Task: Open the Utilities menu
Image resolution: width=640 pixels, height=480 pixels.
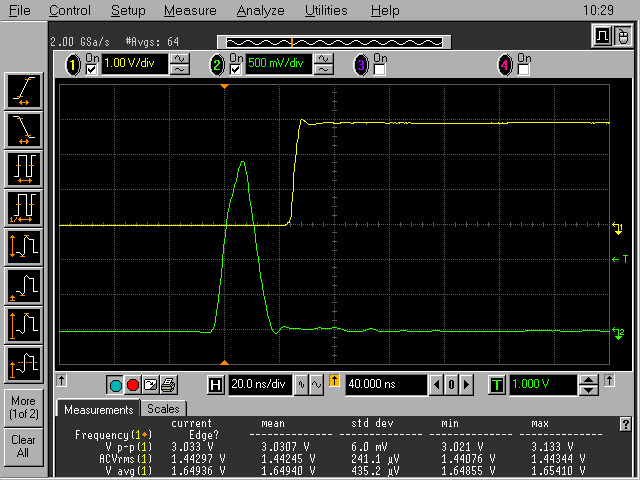Action: [326, 10]
